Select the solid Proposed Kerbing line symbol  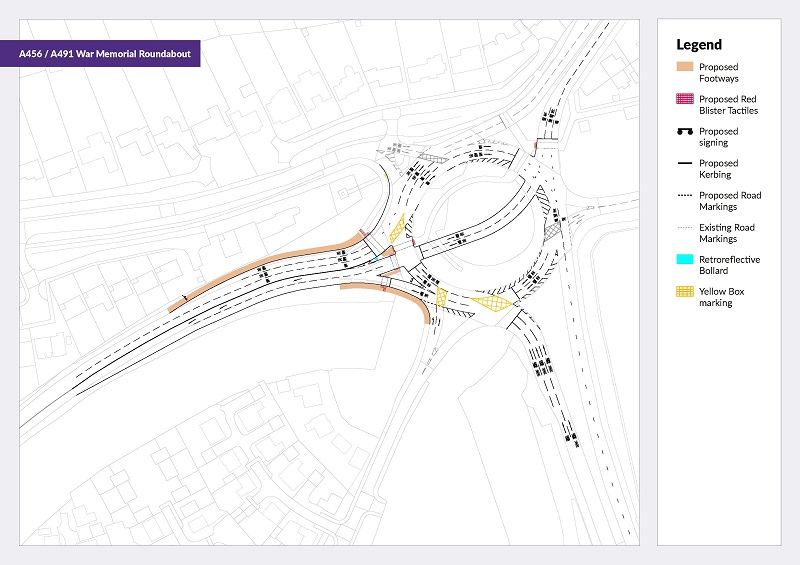pos(686,163)
